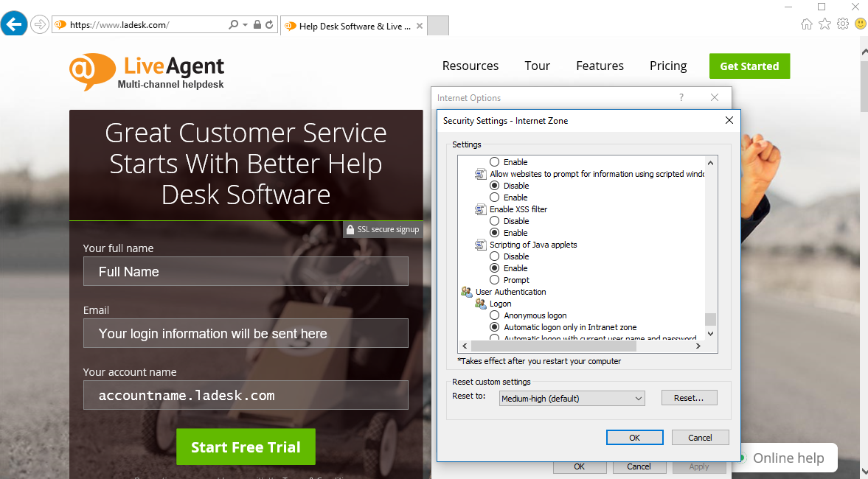Expand the address bar dropdown arrow
Viewport: 868px width, 479px height.
click(x=245, y=25)
